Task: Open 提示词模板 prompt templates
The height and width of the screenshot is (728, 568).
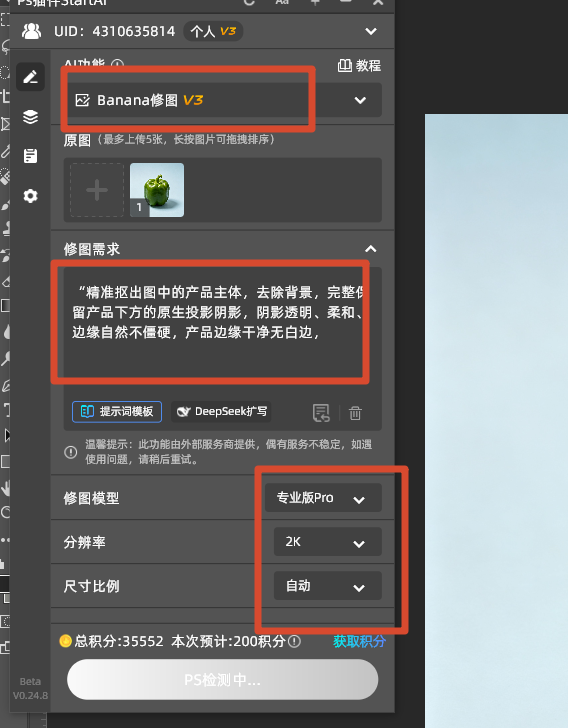Action: [117, 412]
